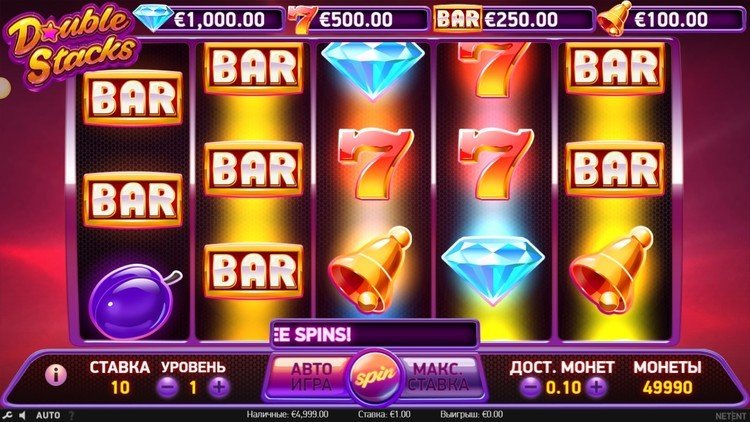
Task: Increase УРОВЕНЬ with the plus button
Action: click(x=219, y=387)
